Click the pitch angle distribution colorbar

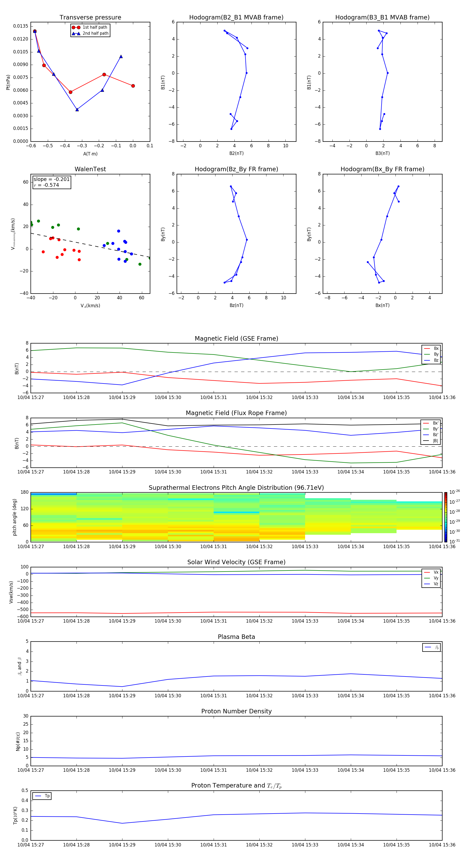[446, 517]
